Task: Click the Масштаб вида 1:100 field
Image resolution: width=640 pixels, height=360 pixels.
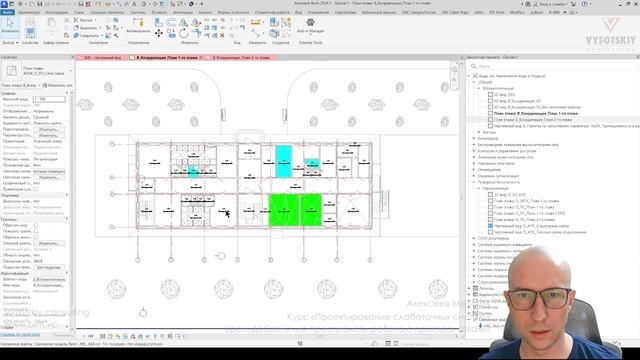Action: tap(49, 99)
